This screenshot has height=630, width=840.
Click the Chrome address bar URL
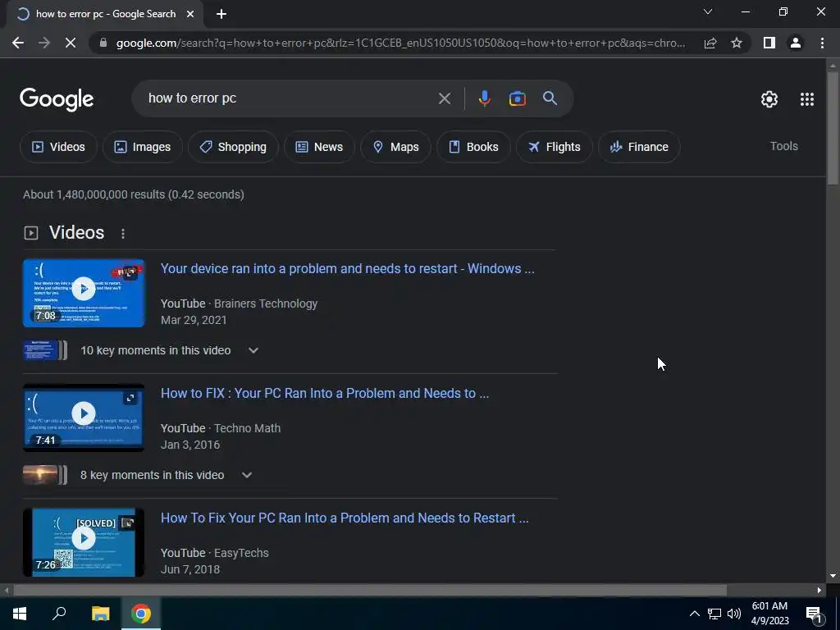400,43
